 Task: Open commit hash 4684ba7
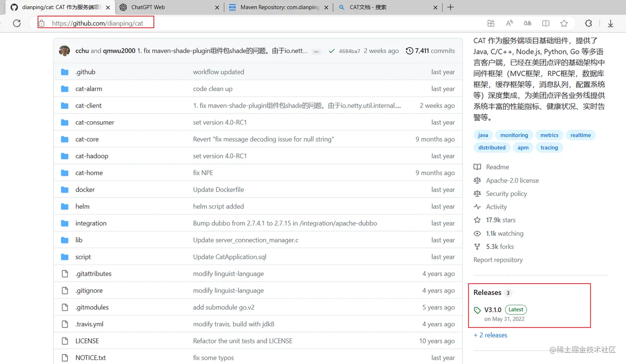click(x=349, y=51)
